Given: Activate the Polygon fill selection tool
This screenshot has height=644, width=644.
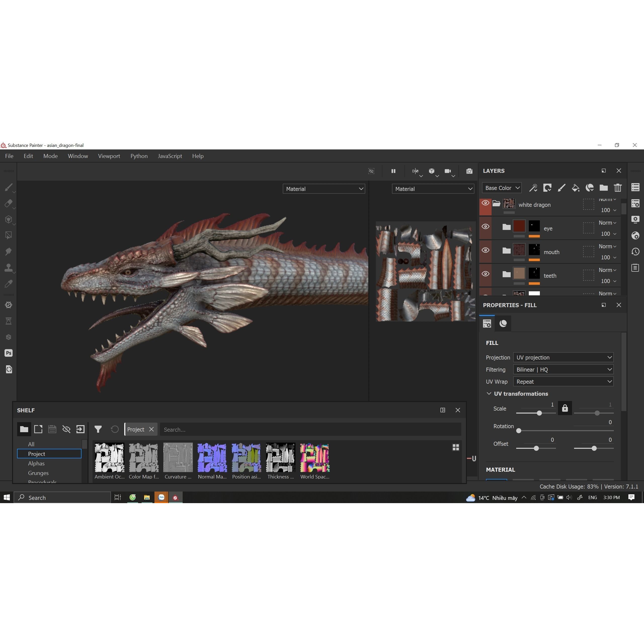Looking at the screenshot, I should tap(9, 235).
